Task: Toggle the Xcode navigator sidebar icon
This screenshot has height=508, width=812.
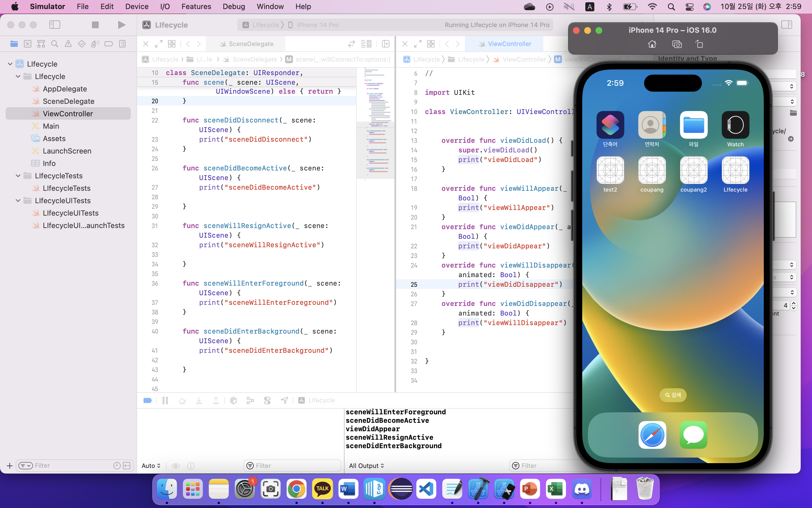Action: pyautogui.click(x=55, y=25)
